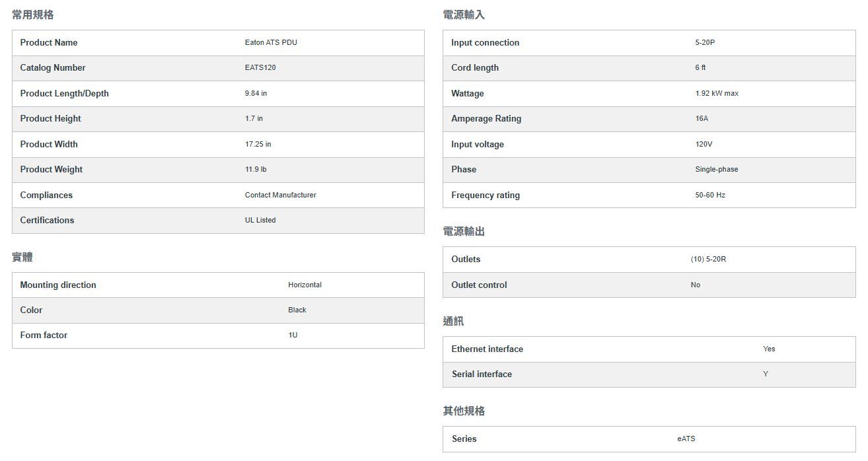This screenshot has height=461, width=868.
Task: Click the Contact Manufacturer compliance text
Action: 280,195
